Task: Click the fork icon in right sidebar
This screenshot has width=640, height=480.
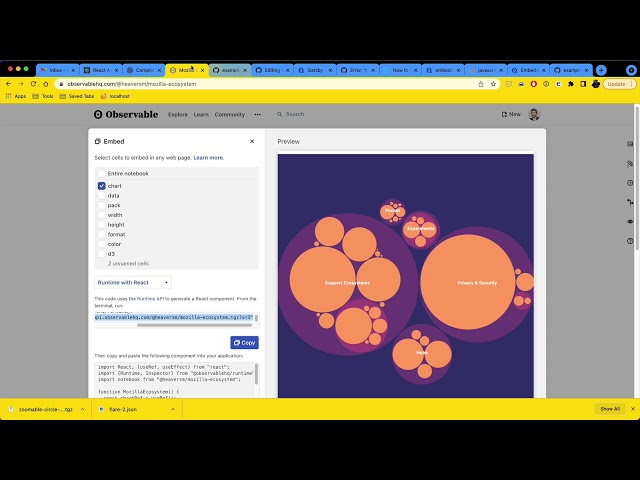Action: tap(630, 202)
